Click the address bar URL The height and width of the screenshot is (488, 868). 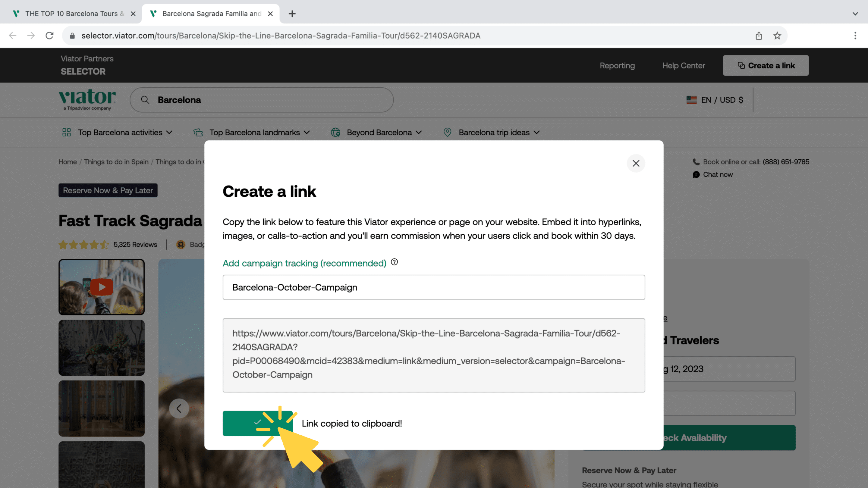pos(281,35)
